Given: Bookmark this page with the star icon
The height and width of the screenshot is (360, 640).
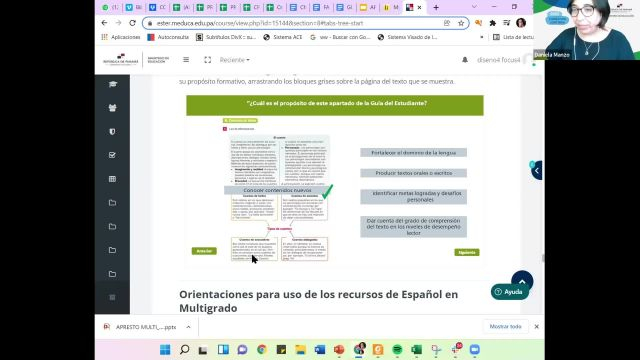Looking at the screenshot, I should tap(461, 23).
